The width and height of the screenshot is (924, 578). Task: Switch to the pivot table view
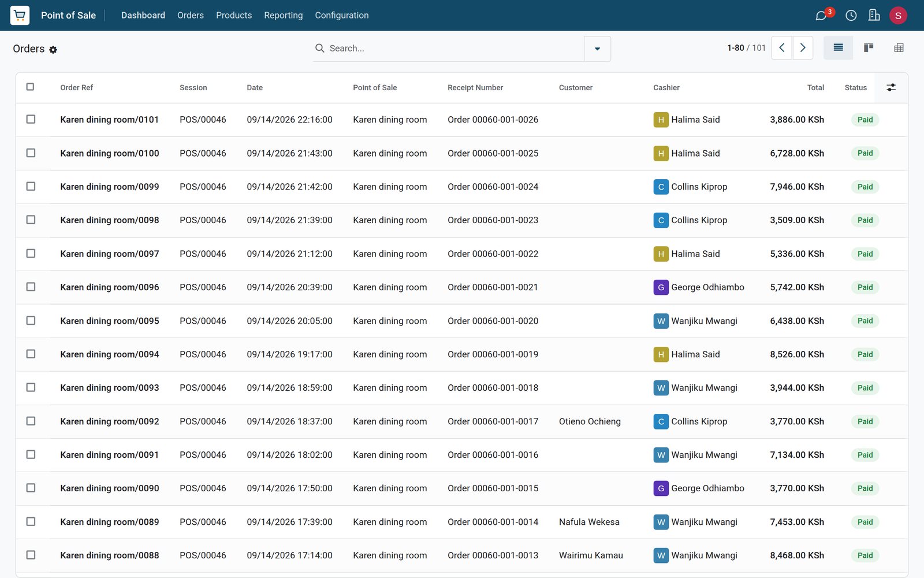tap(899, 48)
